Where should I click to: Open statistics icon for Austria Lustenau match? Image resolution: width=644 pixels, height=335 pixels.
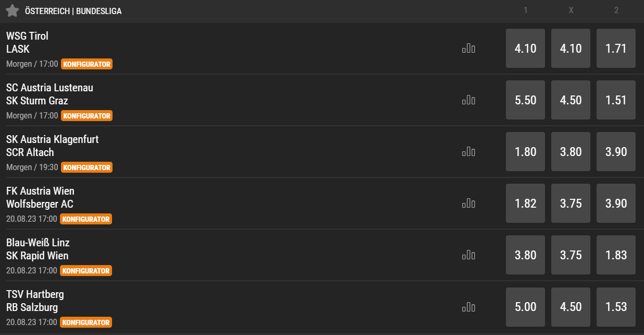click(468, 100)
